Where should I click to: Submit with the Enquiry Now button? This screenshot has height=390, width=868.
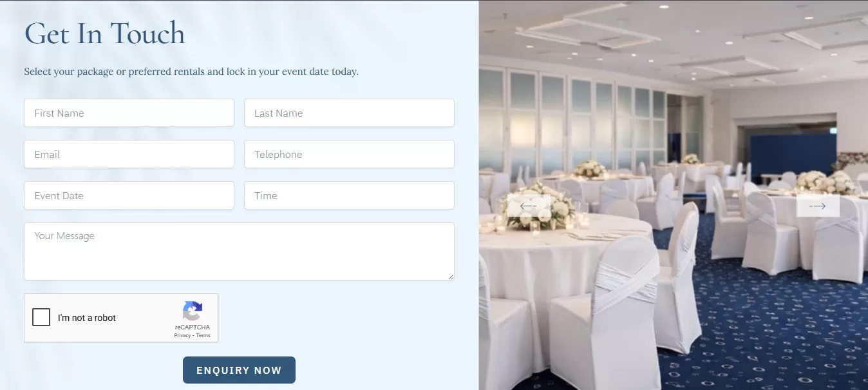(239, 370)
